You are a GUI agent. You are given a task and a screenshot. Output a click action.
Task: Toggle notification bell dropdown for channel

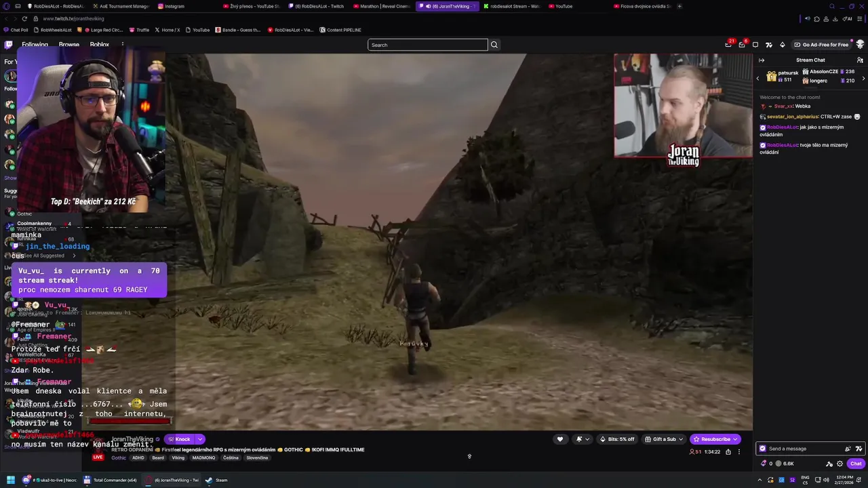[583, 439]
